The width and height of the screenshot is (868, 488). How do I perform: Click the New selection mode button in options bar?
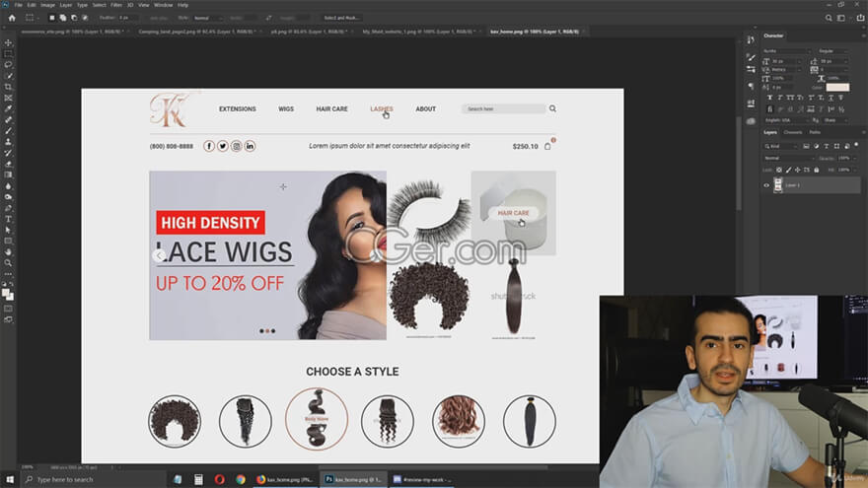click(52, 18)
